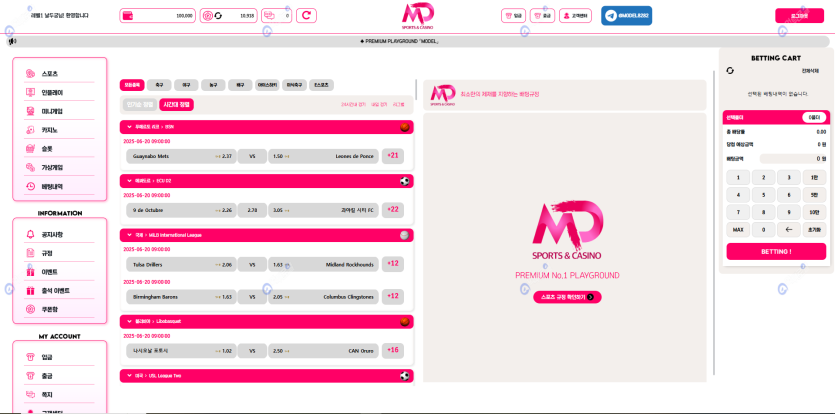Image resolution: width=835 pixels, height=414 pixels.
Task: Click the 출금 icon under MY ACCOUNT
Action: point(30,376)
